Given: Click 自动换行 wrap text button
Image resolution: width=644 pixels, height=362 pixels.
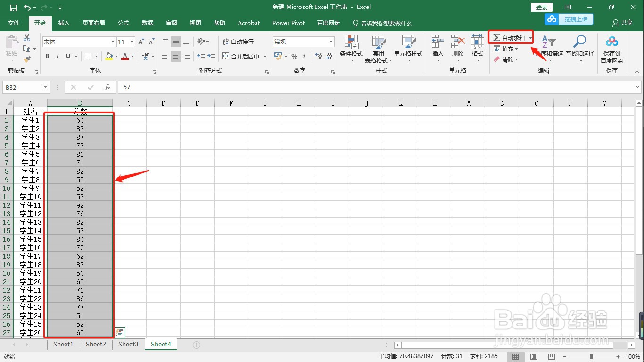Looking at the screenshot, I should 238,42.
